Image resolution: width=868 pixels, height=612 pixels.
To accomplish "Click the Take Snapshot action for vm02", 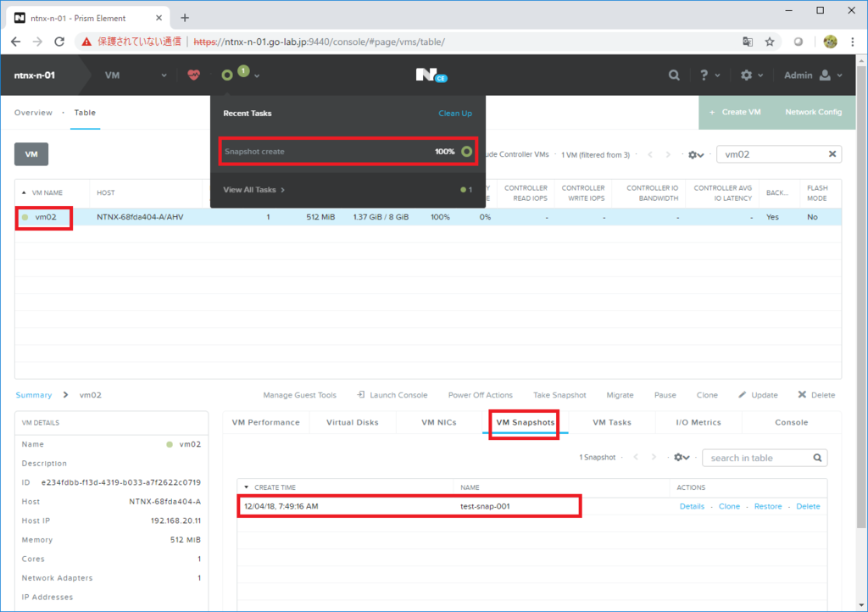I will tap(559, 394).
